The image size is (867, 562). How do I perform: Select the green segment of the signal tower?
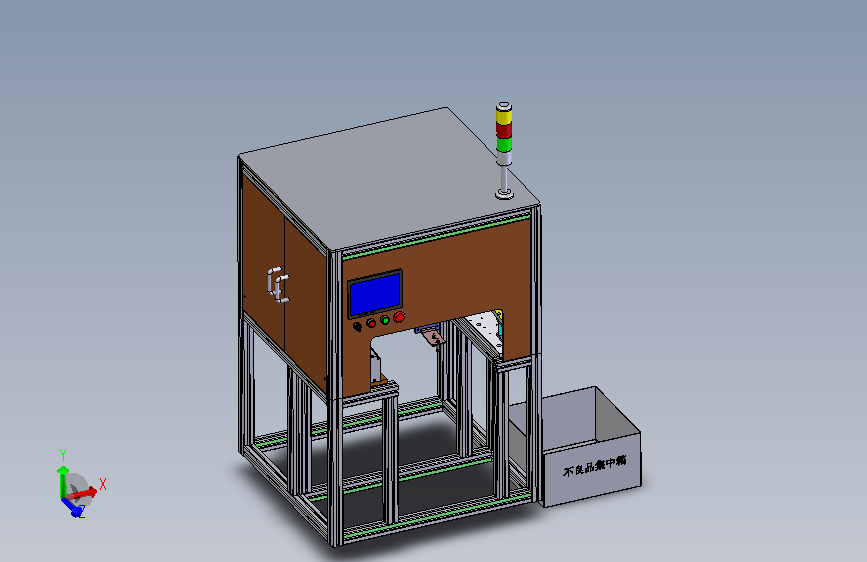504,144
